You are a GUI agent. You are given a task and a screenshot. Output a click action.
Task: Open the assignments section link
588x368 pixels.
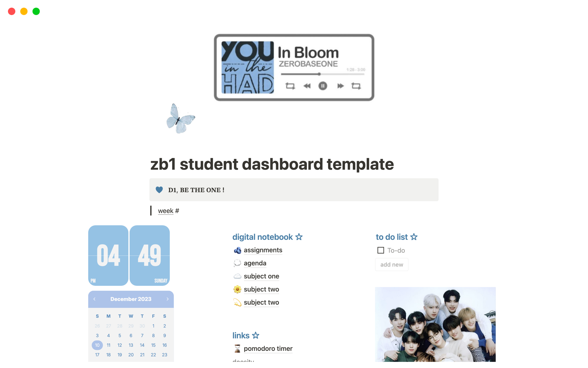coord(262,249)
